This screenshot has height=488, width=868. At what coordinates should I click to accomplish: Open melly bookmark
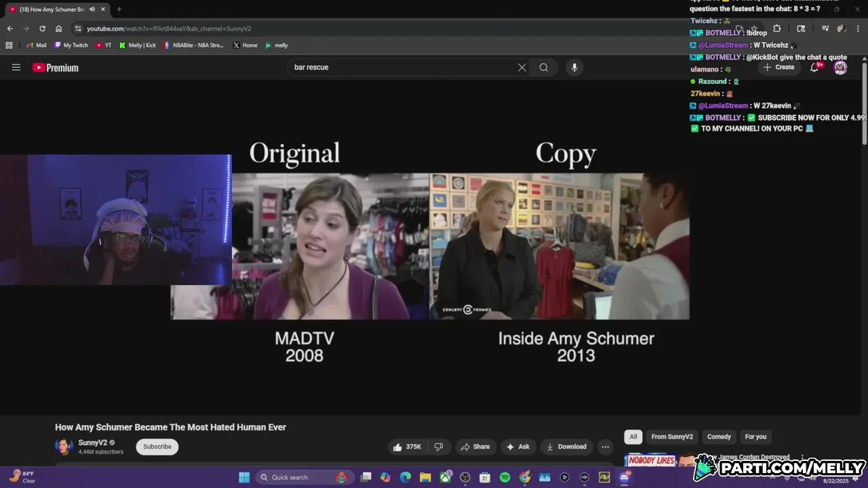[277, 45]
